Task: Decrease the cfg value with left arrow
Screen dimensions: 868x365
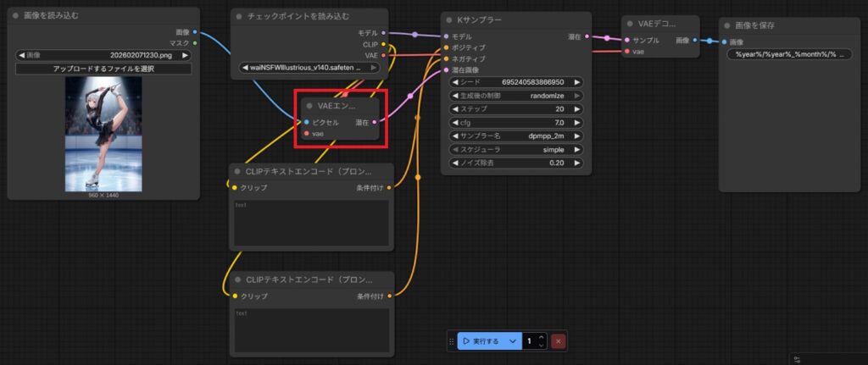Action: pos(455,123)
